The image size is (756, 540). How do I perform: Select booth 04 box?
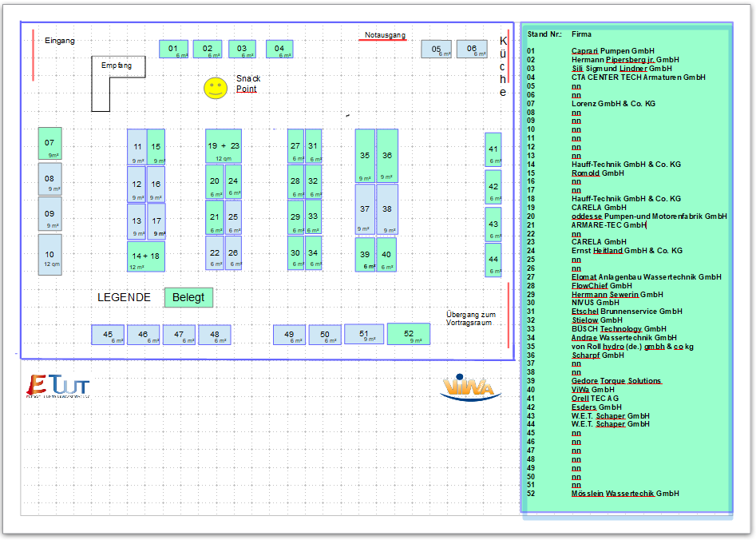click(279, 50)
